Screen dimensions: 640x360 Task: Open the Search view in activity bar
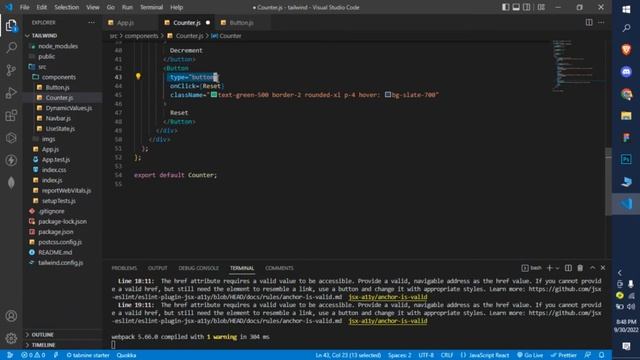coord(11,48)
